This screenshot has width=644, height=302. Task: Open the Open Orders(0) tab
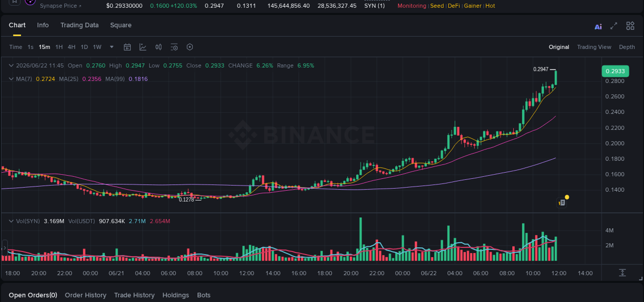pyautogui.click(x=33, y=295)
